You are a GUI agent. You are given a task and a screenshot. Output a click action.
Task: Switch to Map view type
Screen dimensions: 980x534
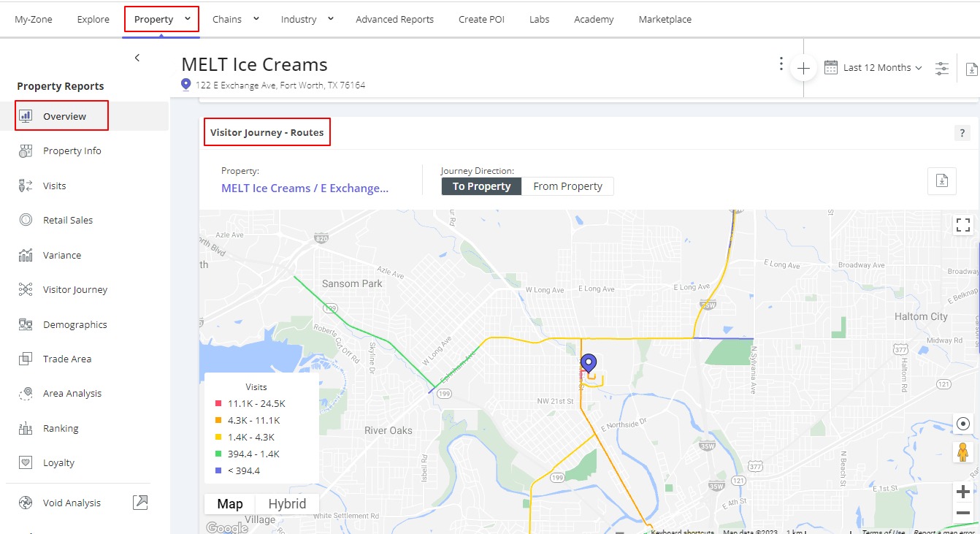pos(230,504)
